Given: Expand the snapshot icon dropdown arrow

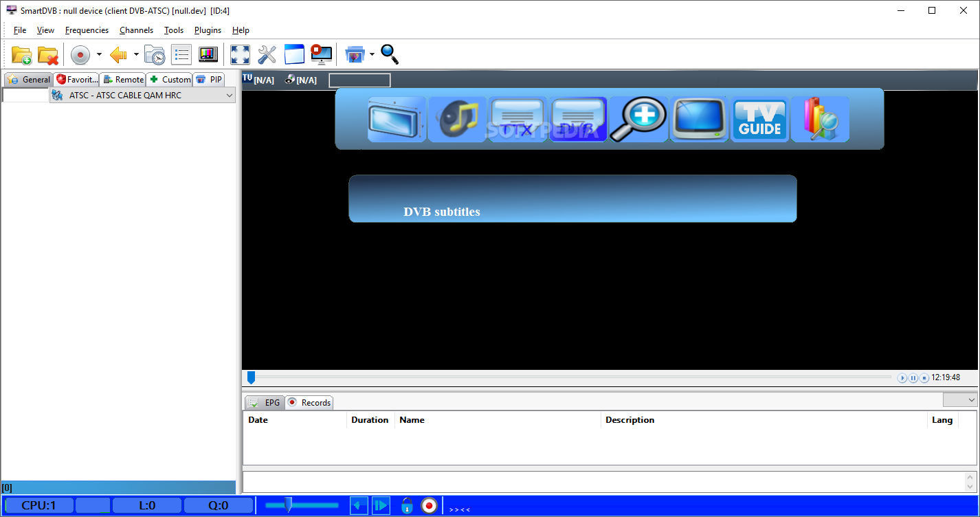Looking at the screenshot, I should coord(372,54).
